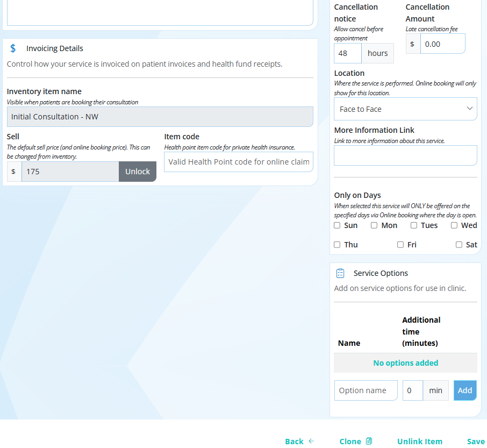Click the dollar icon beside Invoicing Details
Screen dimensions: 487x448
click(x=13, y=48)
